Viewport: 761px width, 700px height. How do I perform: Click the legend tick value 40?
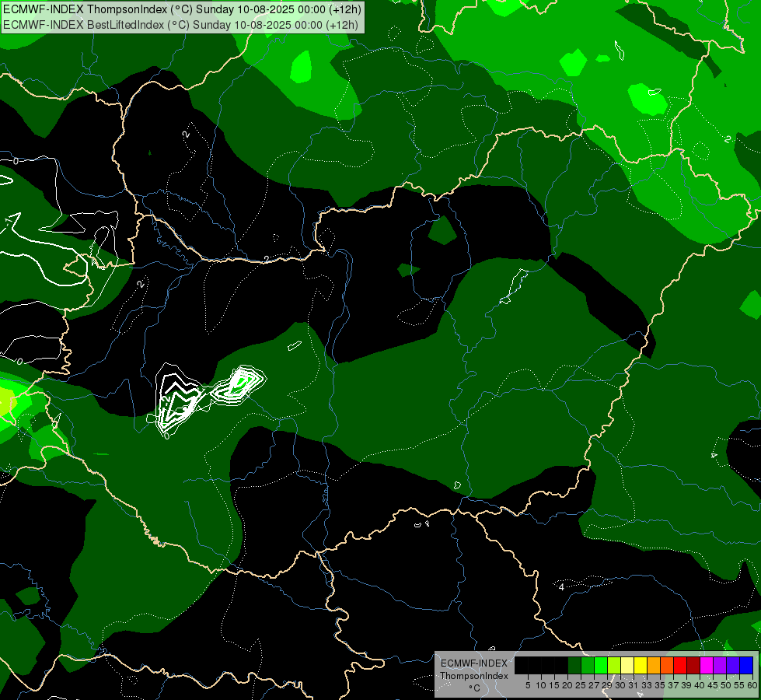(700, 685)
